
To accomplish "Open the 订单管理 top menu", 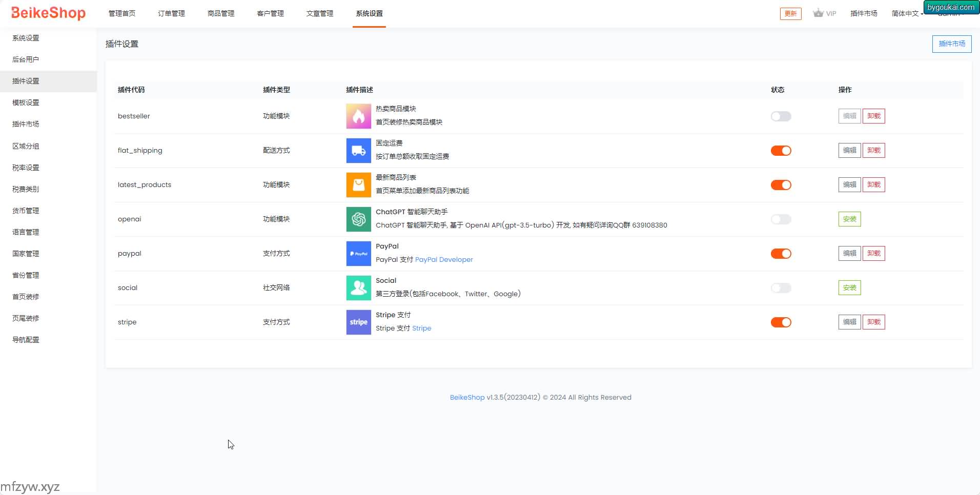I will coord(171,13).
